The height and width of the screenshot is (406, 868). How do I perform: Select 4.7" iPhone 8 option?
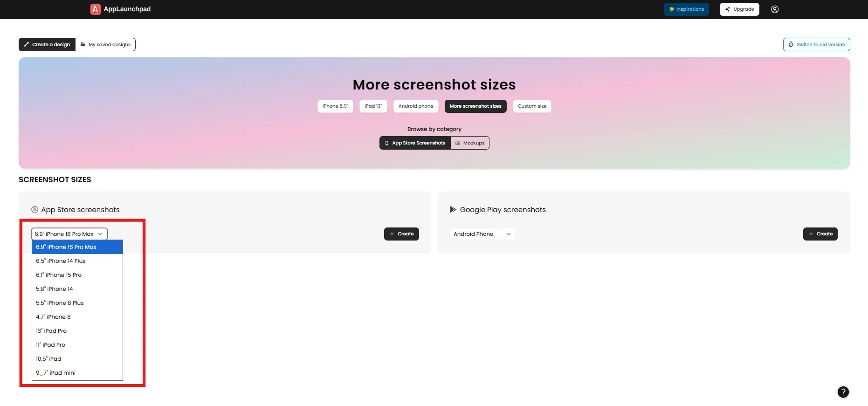pyautogui.click(x=77, y=317)
